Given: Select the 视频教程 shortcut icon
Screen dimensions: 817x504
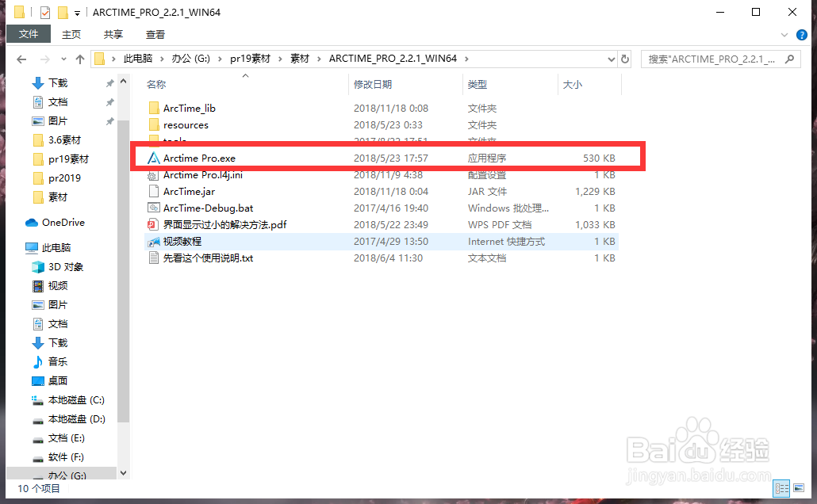Looking at the screenshot, I should click(x=154, y=242).
